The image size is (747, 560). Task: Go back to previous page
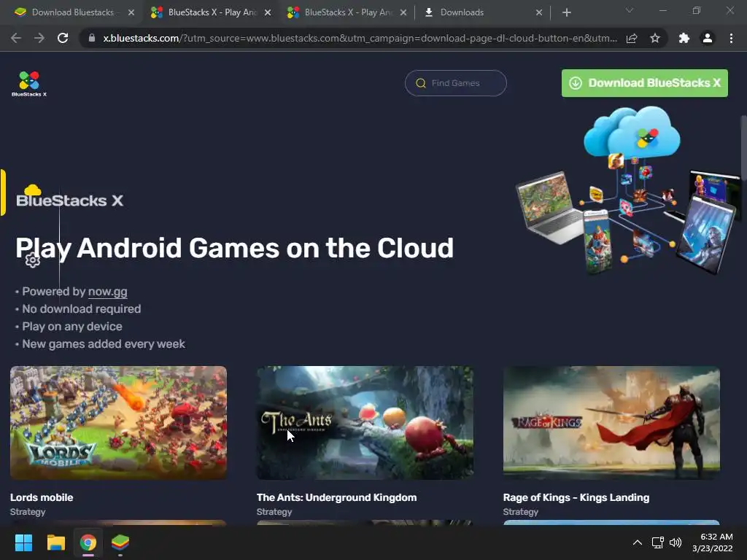[x=16, y=38]
